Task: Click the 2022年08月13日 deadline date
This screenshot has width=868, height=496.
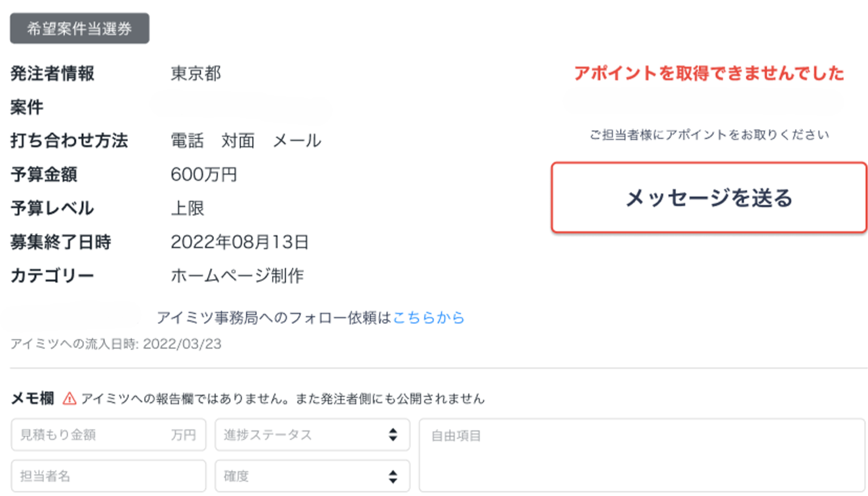Action: [x=239, y=242]
